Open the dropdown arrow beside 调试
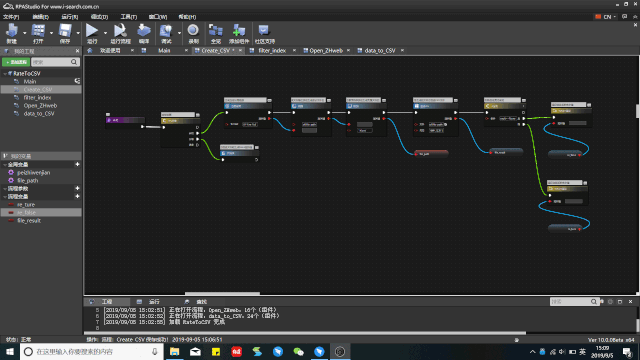640x360 pixels. pos(179,33)
